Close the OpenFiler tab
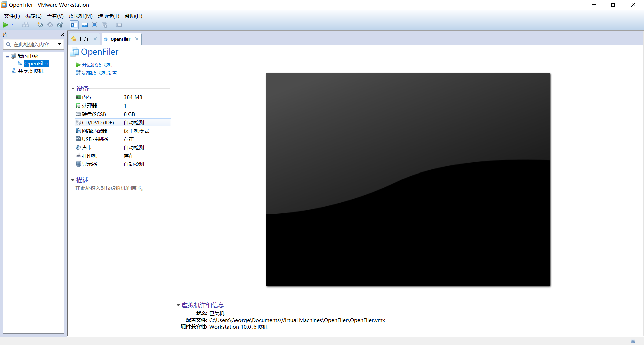 click(x=137, y=39)
